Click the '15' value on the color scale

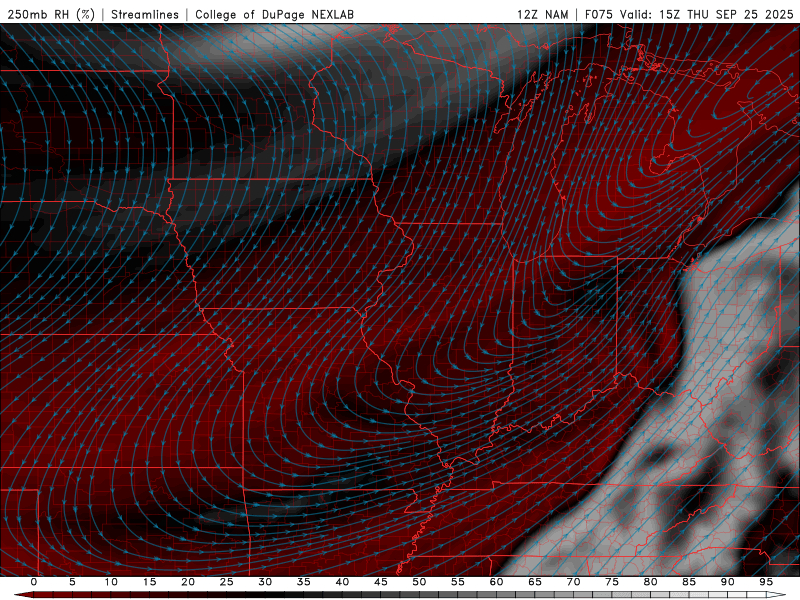(149, 582)
